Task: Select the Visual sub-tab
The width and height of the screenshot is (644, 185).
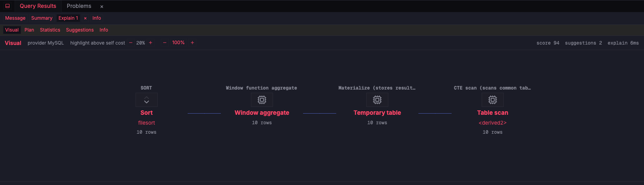Action: [12, 30]
